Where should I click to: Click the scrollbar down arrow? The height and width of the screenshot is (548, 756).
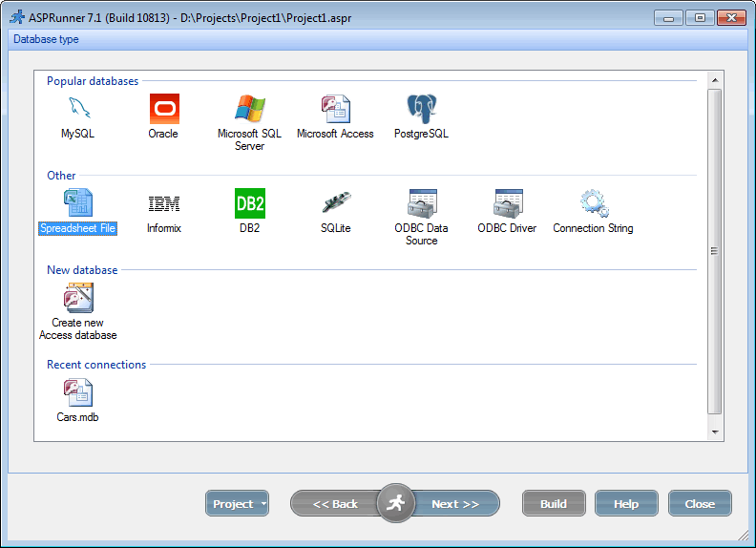[715, 432]
